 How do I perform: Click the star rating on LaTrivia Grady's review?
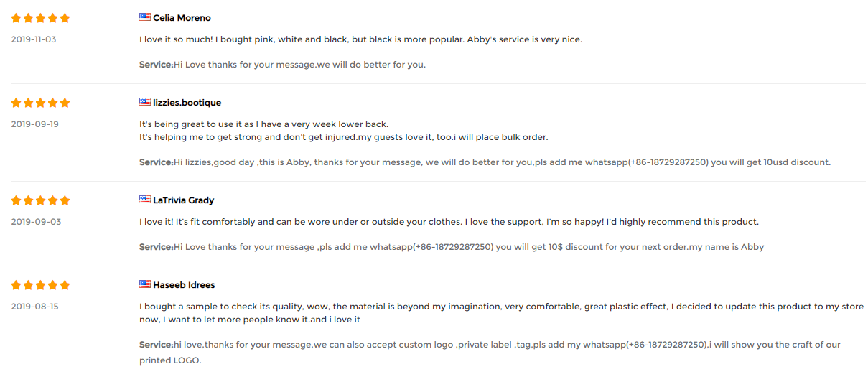point(40,200)
